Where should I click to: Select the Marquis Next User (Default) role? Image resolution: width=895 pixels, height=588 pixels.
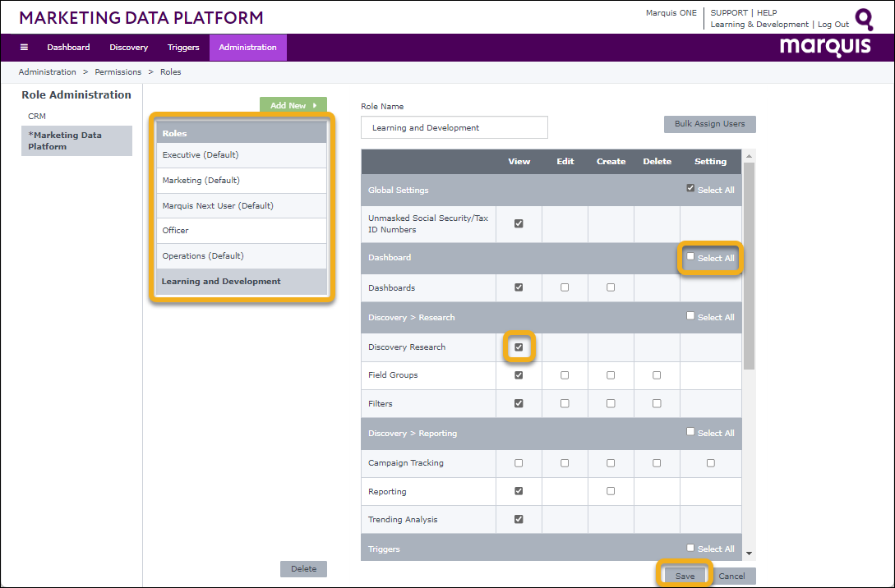(x=242, y=206)
